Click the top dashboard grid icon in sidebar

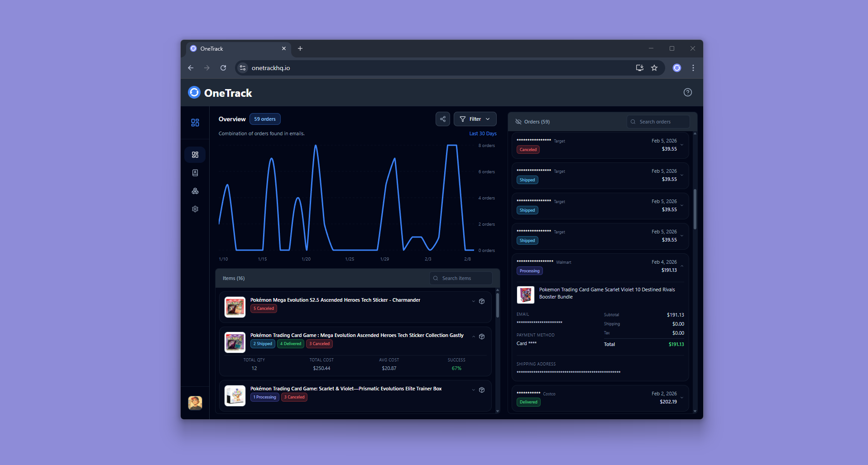click(195, 123)
